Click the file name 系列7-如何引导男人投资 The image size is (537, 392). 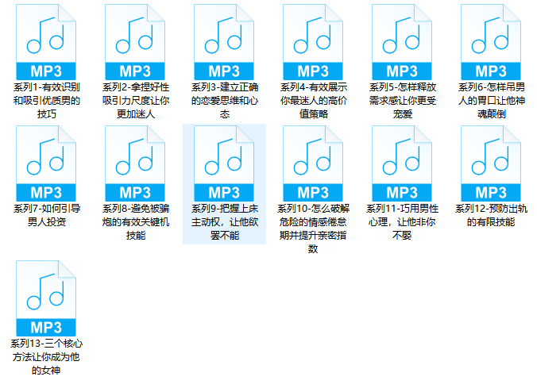(x=47, y=215)
